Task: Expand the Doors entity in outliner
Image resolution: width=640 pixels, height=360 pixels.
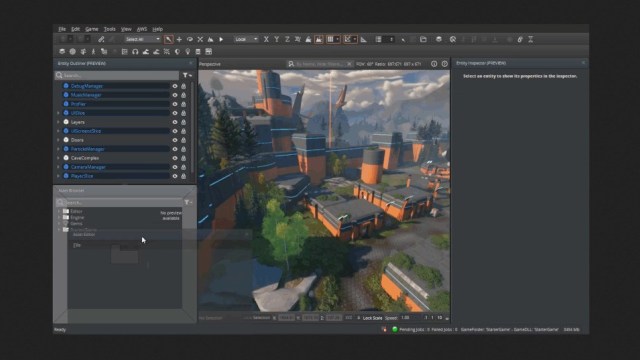Action: point(58,140)
